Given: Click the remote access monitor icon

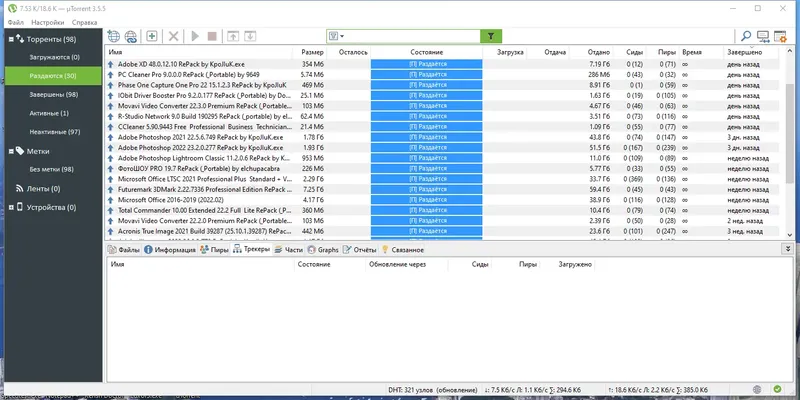Looking at the screenshot, I should [763, 36].
